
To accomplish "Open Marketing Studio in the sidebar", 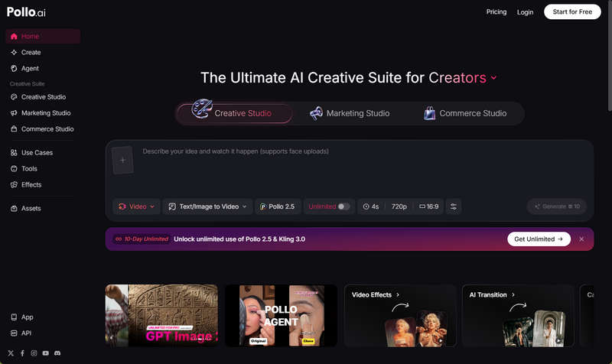I will tap(43, 112).
